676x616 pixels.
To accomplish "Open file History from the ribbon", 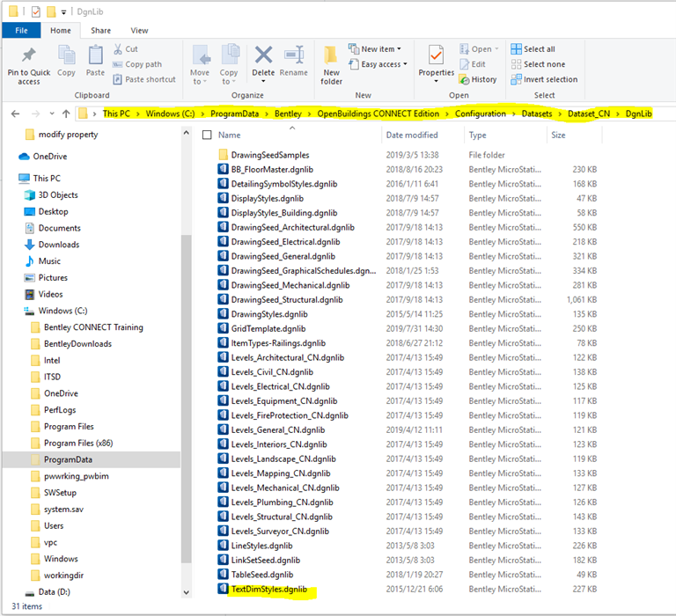I will (478, 79).
